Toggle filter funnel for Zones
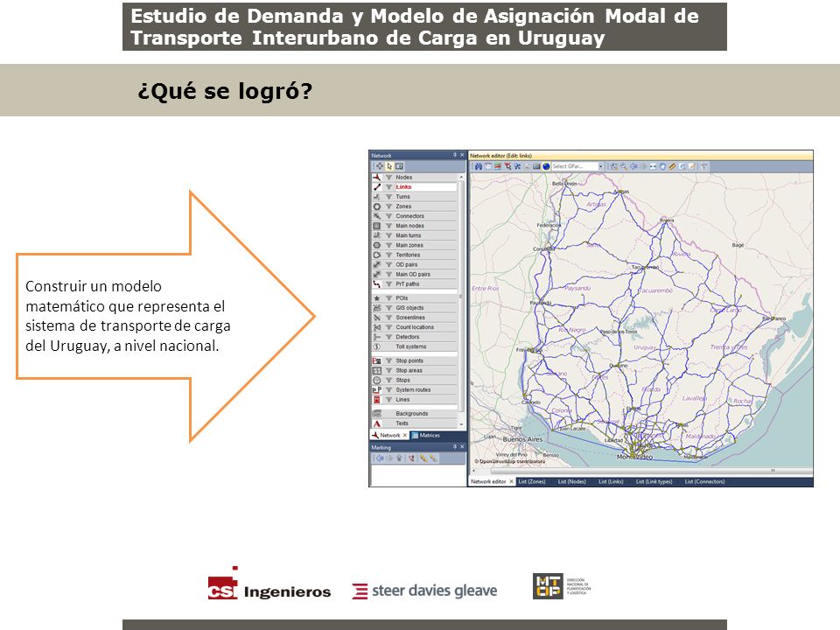The width and height of the screenshot is (840, 630). (388, 206)
